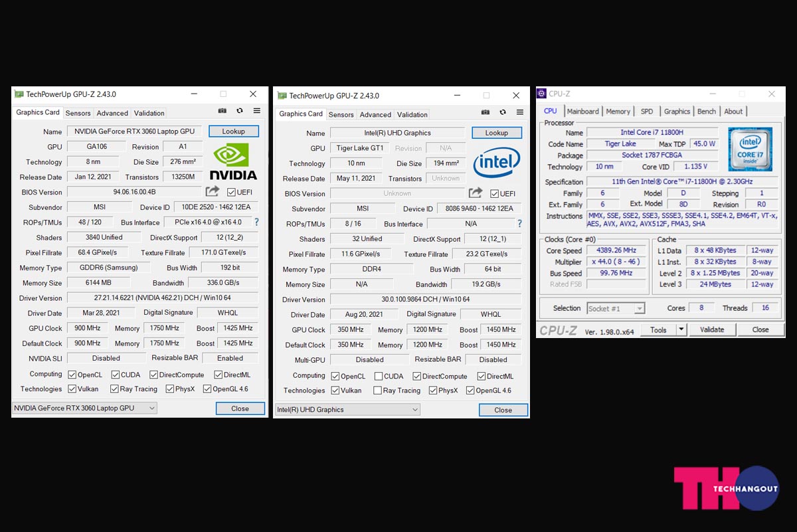
Task: Click Bus Interface question mark in Intel window
Action: coord(519,223)
